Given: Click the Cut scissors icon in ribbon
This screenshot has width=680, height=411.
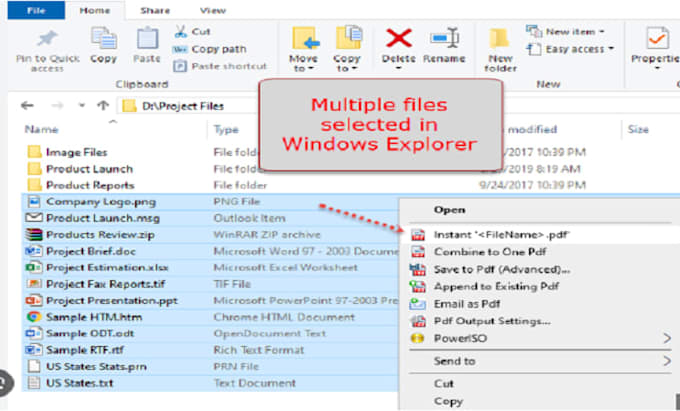Looking at the screenshot, I should coord(180,32).
